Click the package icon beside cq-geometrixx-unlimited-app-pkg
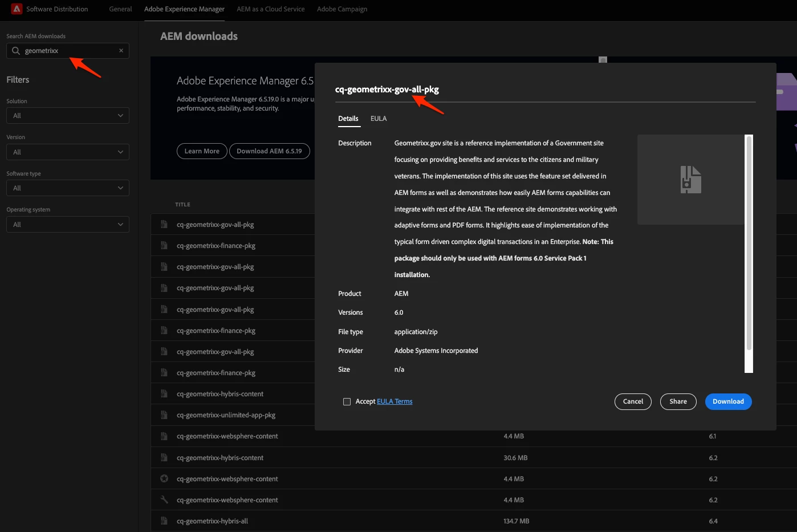797x532 pixels. tap(164, 415)
